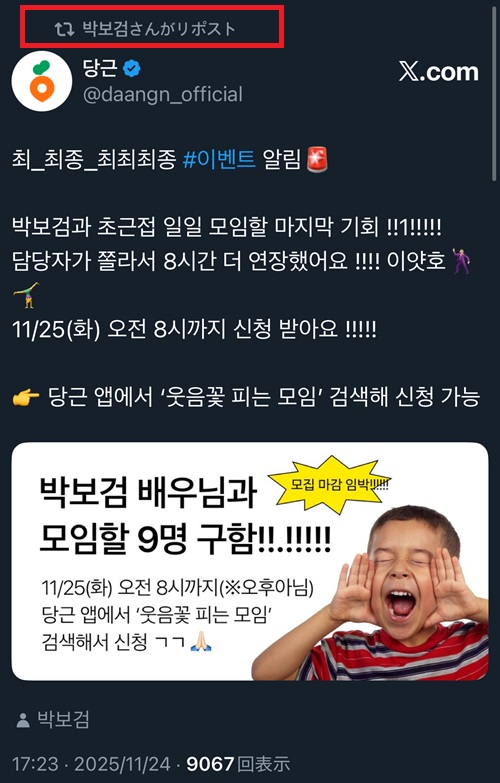Click the dancing man emoji after 이얏호
The height and width of the screenshot is (783, 500).
(461, 261)
